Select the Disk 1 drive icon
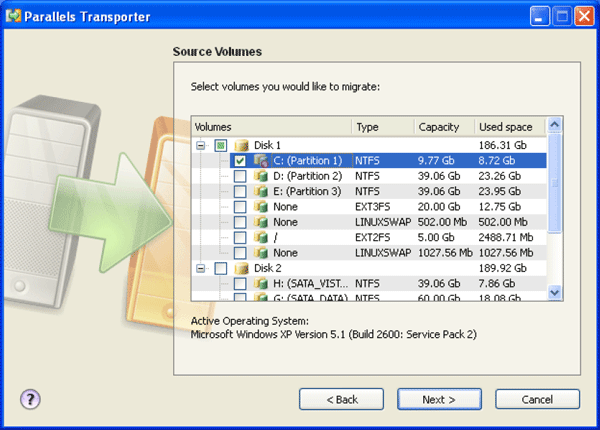Screen dimensions: 600x430 tap(241, 146)
